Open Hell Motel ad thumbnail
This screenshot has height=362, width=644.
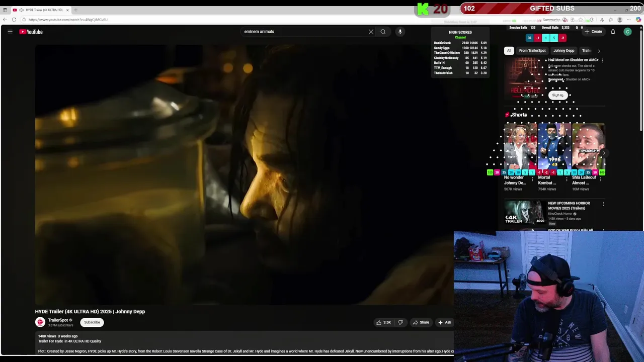pos(525,79)
